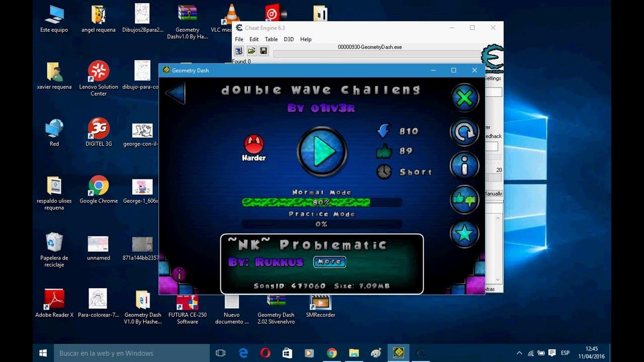
Task: Select the DIGITEL 3G desktop icon
Action: coord(99,133)
